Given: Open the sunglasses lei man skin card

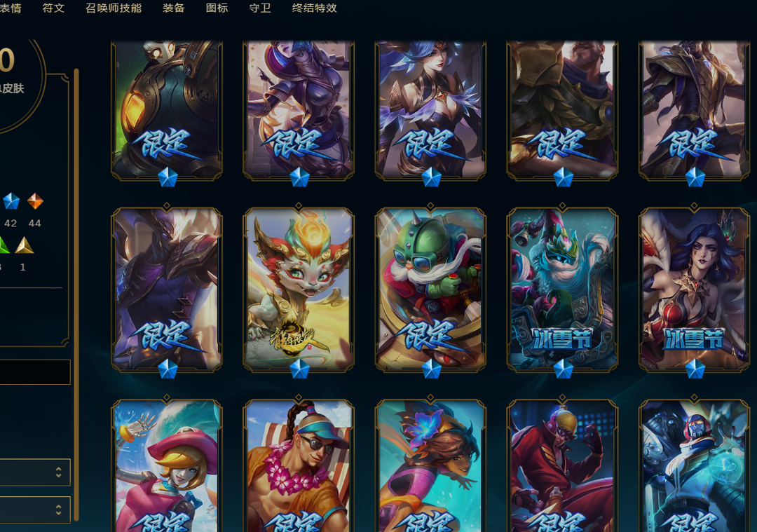Looking at the screenshot, I should pos(299,465).
